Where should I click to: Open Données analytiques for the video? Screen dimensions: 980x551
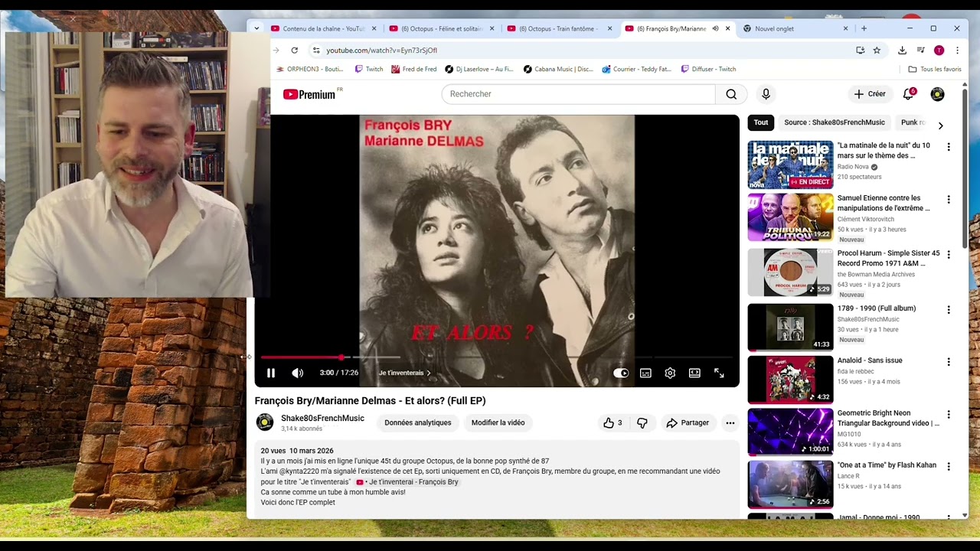[417, 422]
